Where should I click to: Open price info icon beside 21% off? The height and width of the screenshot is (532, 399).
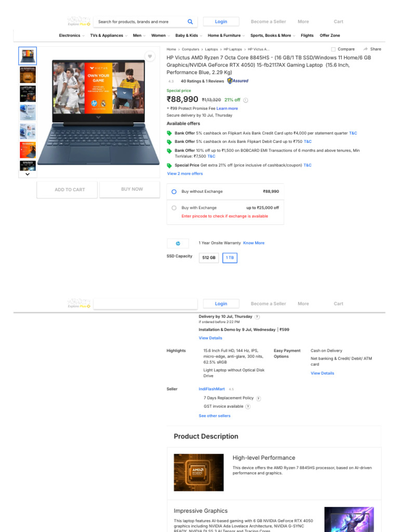tap(246, 100)
